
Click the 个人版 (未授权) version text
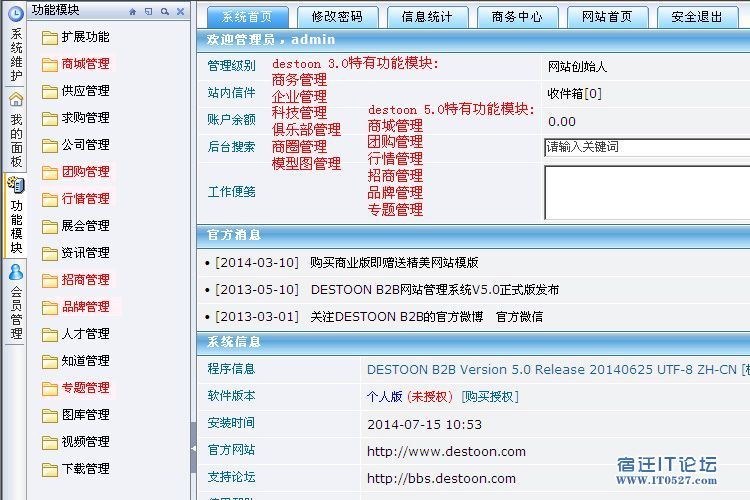(410, 397)
